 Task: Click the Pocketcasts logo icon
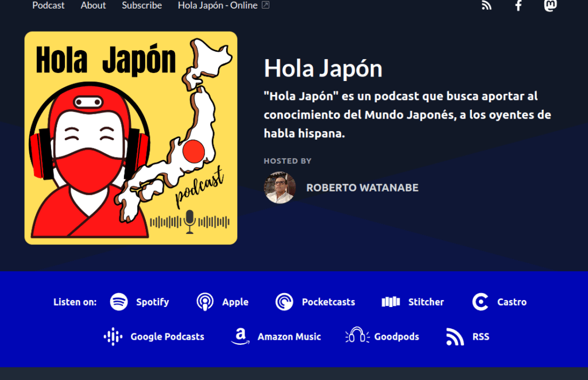click(284, 302)
